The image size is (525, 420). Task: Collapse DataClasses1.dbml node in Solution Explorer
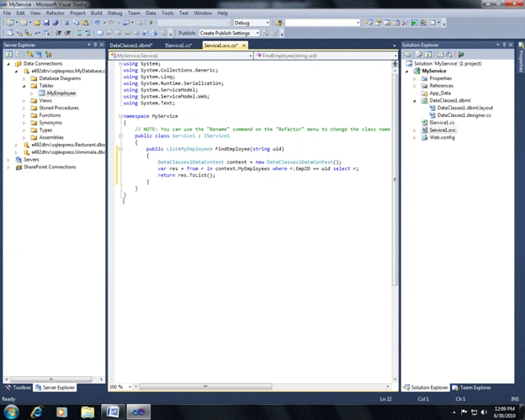pos(415,100)
